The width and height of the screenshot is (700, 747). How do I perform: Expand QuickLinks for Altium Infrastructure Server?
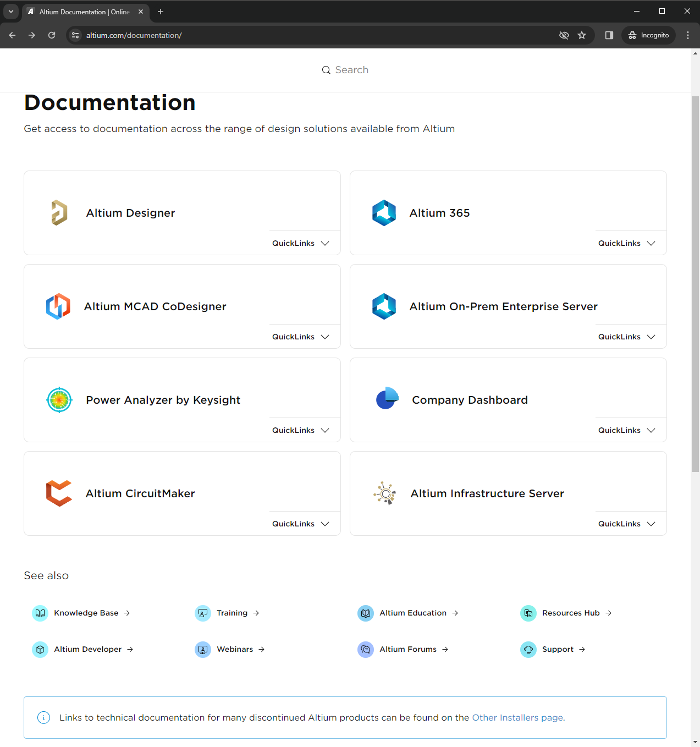point(627,524)
